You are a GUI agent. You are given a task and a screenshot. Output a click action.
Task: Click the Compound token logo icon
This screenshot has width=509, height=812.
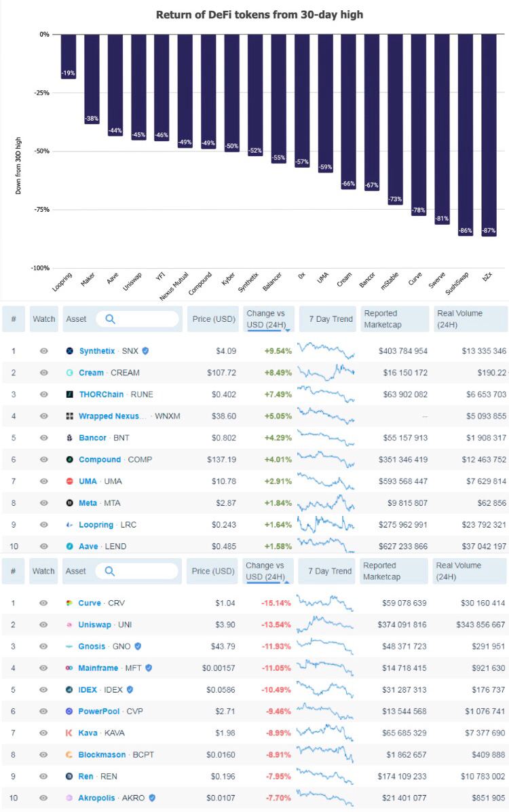[70, 460]
